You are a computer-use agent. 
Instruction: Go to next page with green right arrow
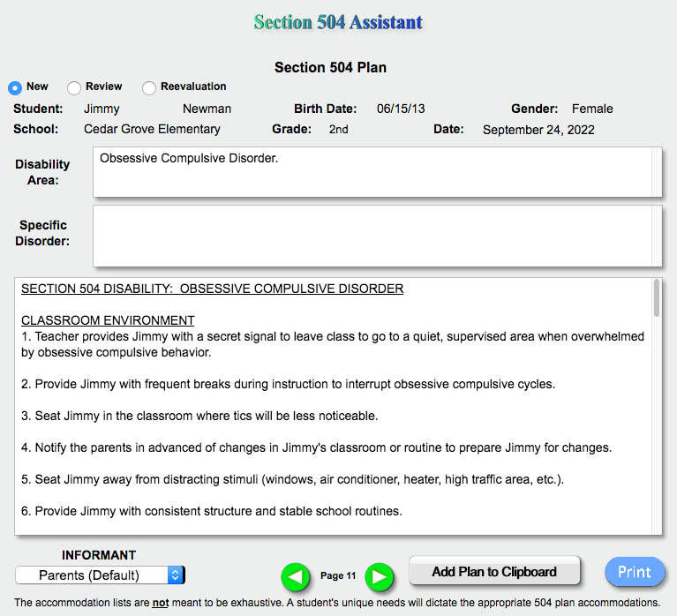tap(379, 576)
